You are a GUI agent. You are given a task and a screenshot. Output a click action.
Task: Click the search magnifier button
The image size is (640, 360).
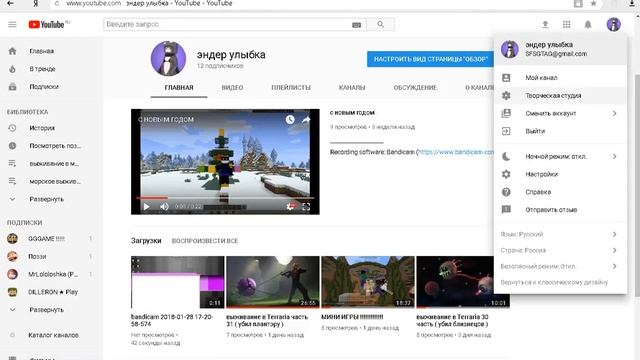(x=380, y=24)
